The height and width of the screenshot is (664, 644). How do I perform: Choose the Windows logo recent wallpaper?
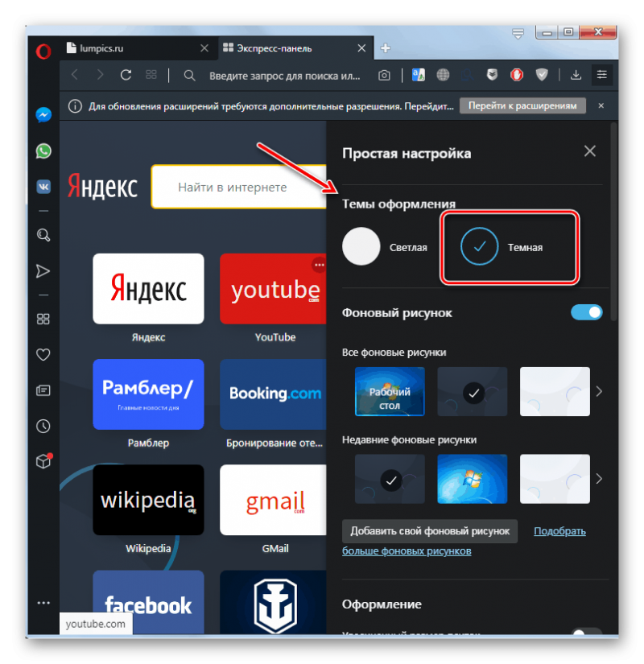pyautogui.click(x=472, y=479)
